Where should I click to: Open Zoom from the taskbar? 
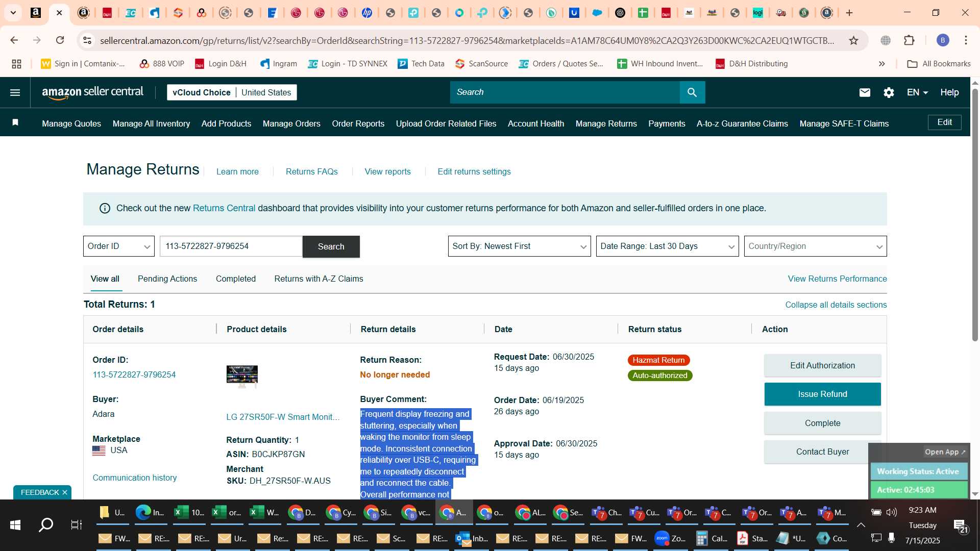tap(670, 538)
